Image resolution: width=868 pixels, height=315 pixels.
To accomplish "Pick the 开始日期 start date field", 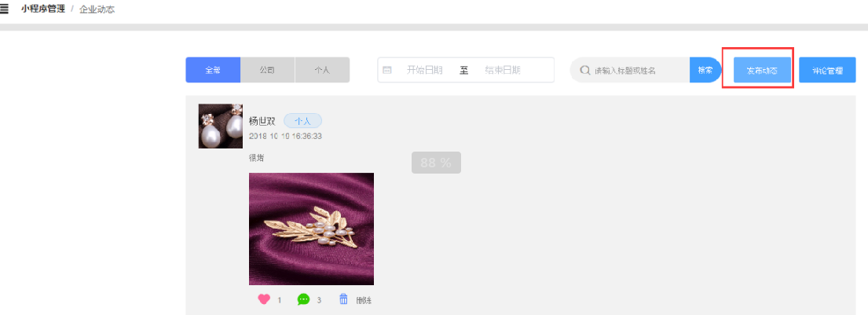I will tap(425, 71).
